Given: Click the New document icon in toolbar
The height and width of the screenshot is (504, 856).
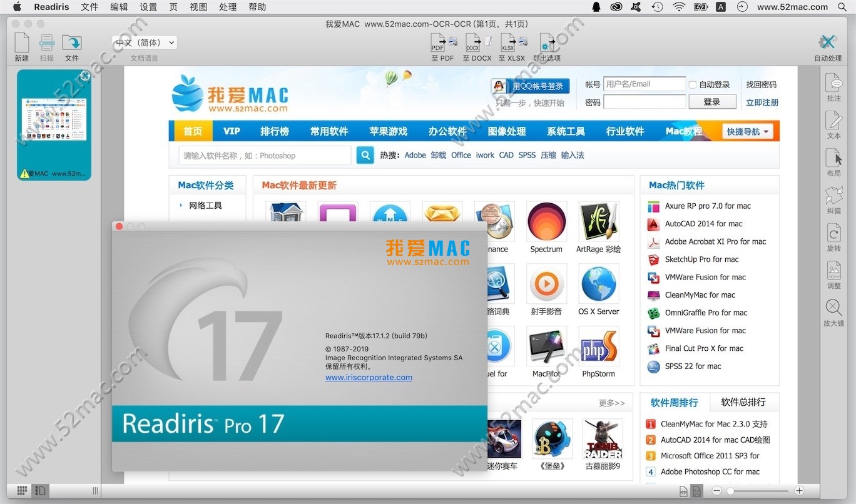Looking at the screenshot, I should coord(22,43).
